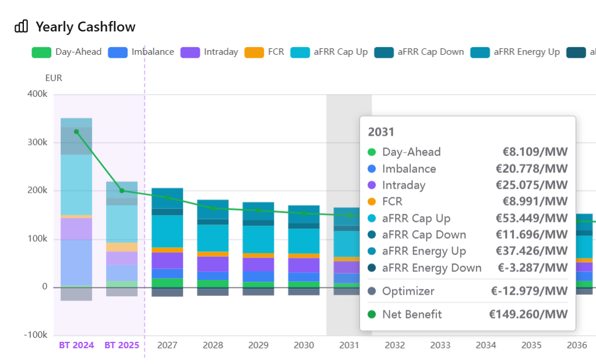
Task: Toggle aFRR Cap Down legend item
Action: [419, 52]
